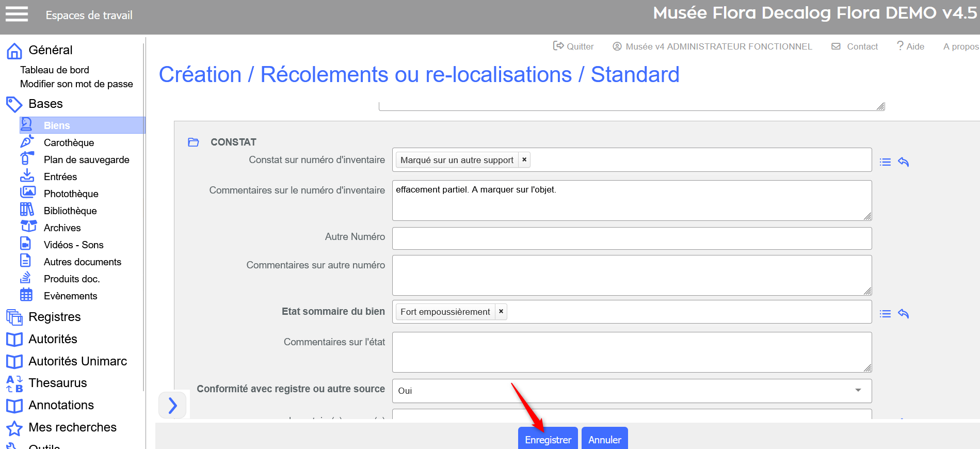This screenshot has width=980, height=449.
Task: Expand the side panel with the chevron arrow
Action: (172, 405)
